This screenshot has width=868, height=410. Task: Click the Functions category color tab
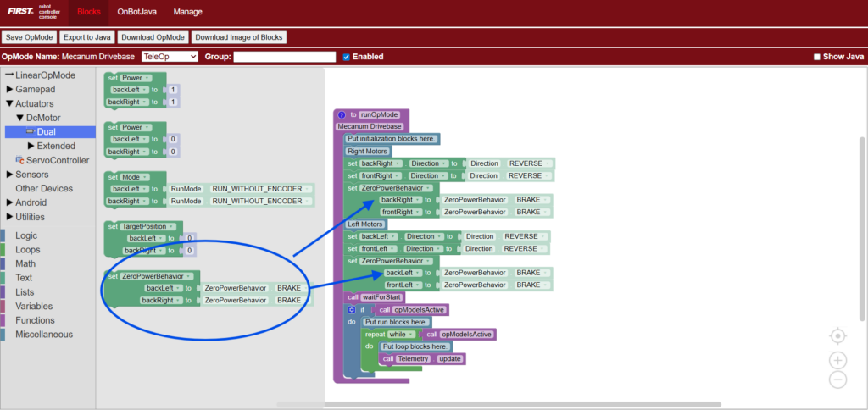3,320
